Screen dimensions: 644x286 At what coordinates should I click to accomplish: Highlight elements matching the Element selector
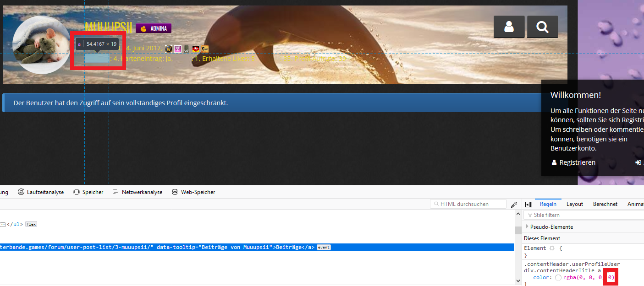tap(552, 248)
